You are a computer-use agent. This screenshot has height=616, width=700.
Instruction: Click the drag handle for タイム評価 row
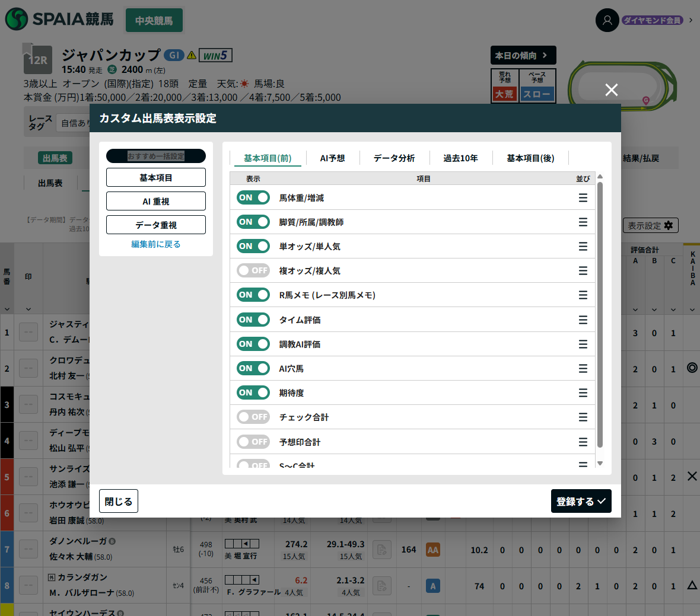[x=583, y=320]
